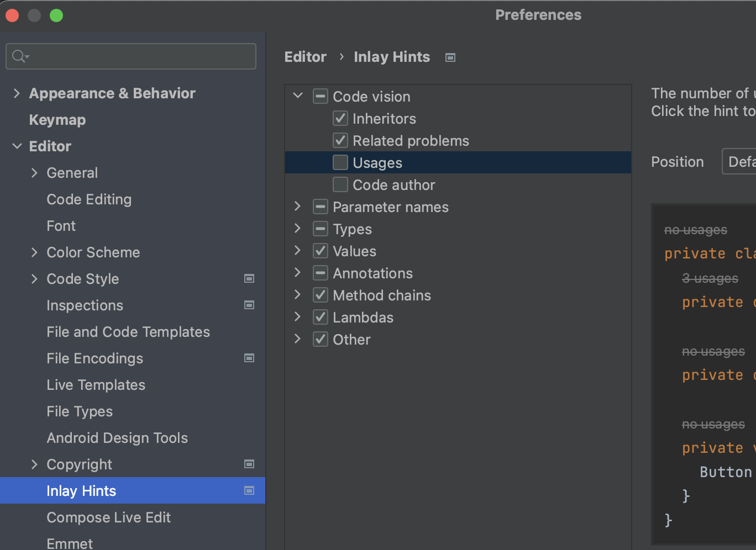Toggle the Code vision group checkbox
756x550 pixels.
point(321,97)
